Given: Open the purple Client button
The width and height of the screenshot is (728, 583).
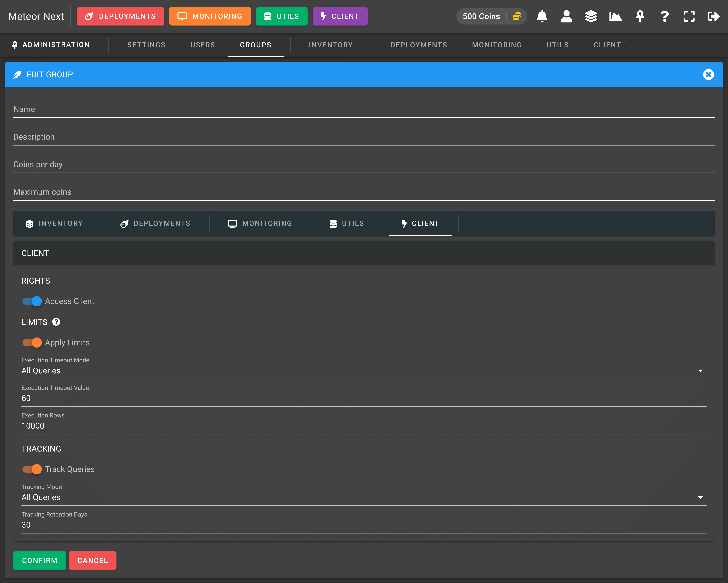Looking at the screenshot, I should (x=340, y=16).
